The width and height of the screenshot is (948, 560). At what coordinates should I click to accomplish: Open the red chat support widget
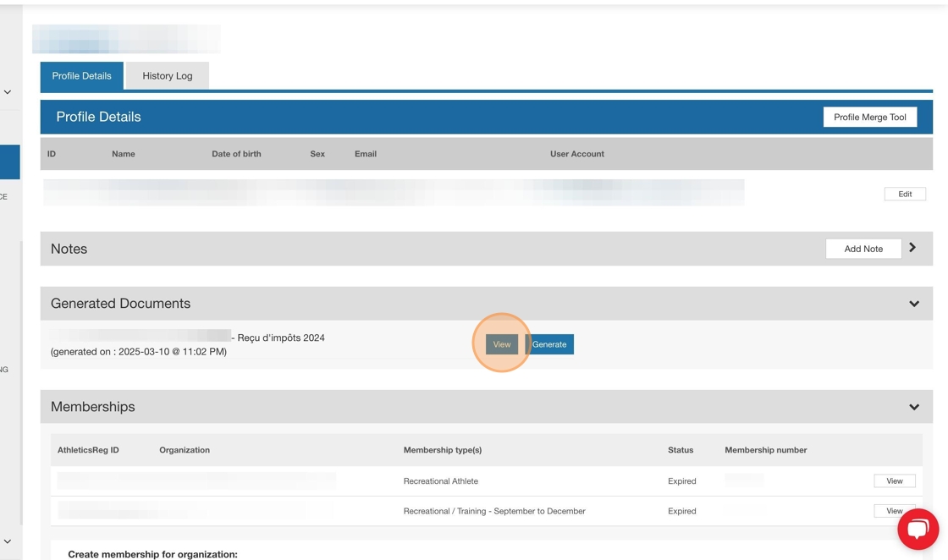(918, 529)
